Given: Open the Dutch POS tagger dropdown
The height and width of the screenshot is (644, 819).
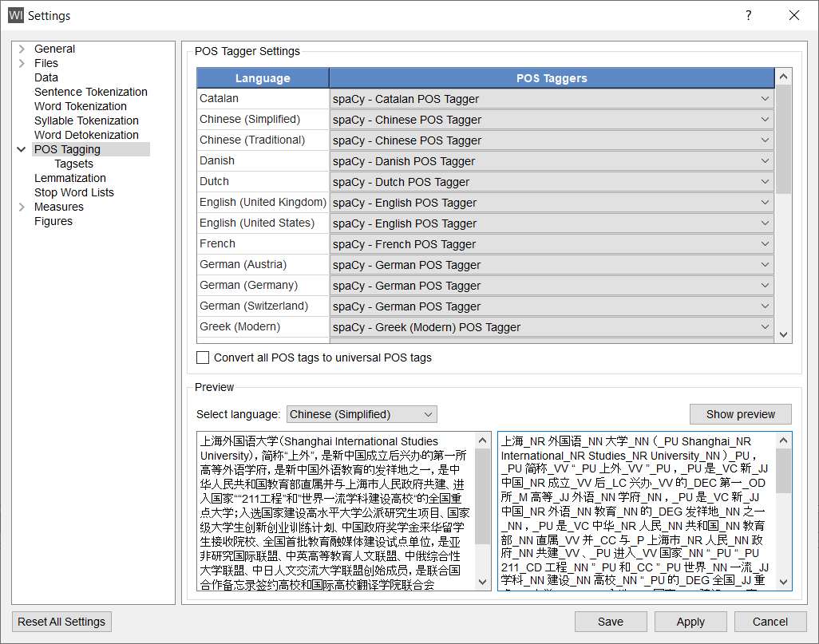Looking at the screenshot, I should coord(552,182).
